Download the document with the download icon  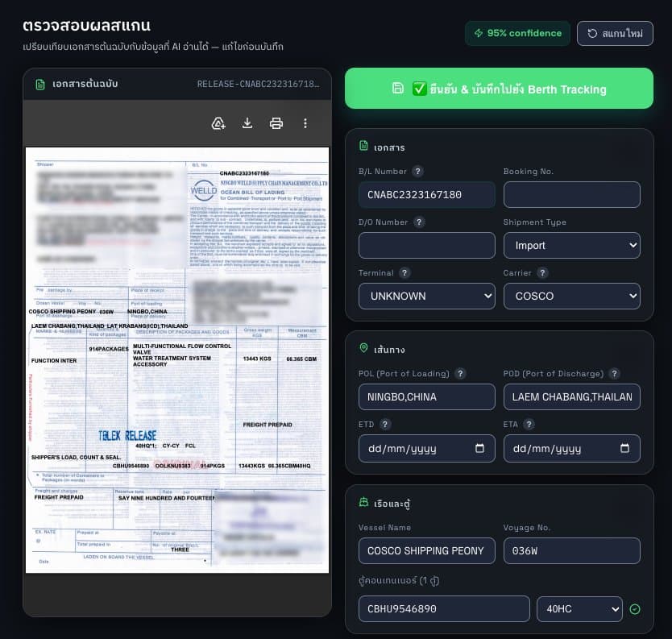pos(247,123)
